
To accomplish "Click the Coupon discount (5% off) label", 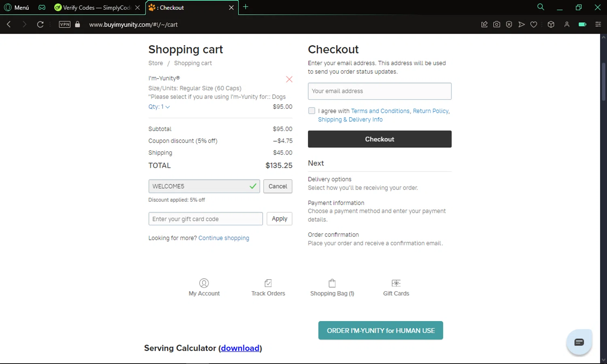I will click(x=183, y=141).
